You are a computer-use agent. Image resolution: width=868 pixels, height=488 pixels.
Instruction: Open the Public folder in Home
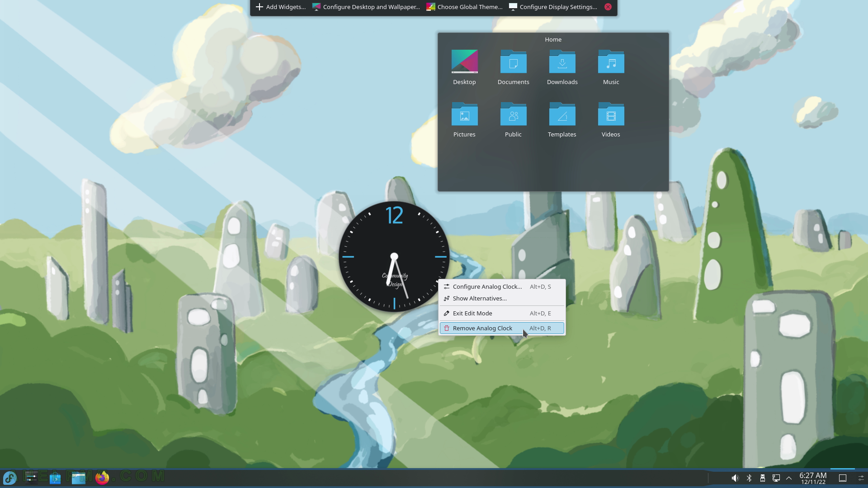pos(513,120)
